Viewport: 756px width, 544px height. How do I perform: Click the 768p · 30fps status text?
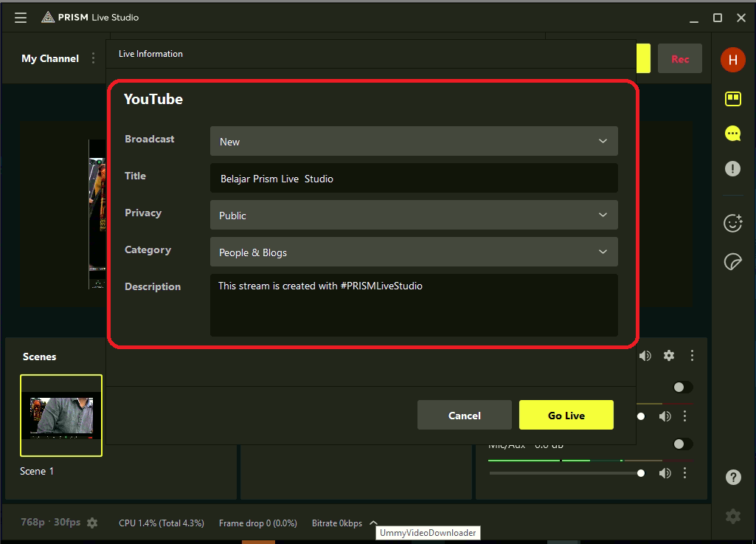pyautogui.click(x=51, y=523)
